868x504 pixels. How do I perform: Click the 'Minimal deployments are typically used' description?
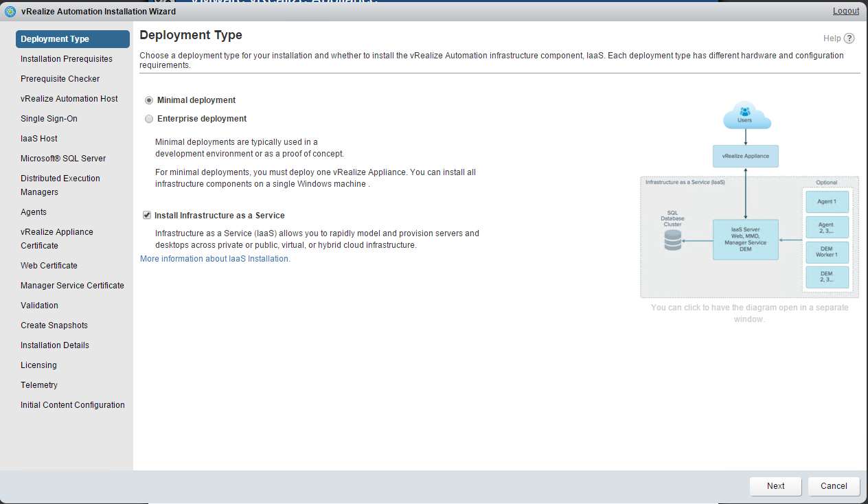(250, 148)
